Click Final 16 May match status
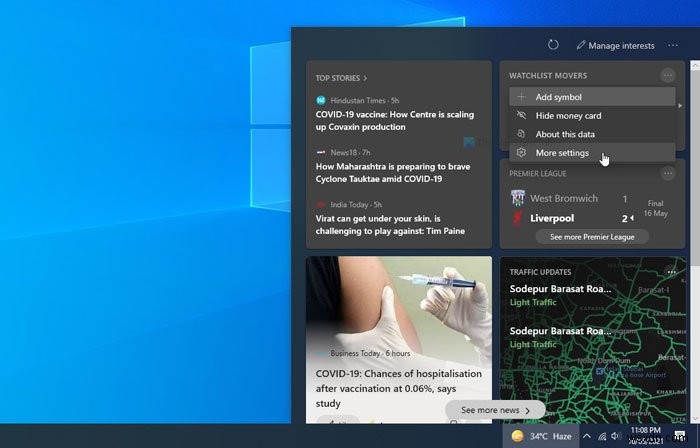Image resolution: width=700 pixels, height=448 pixels. point(655,208)
